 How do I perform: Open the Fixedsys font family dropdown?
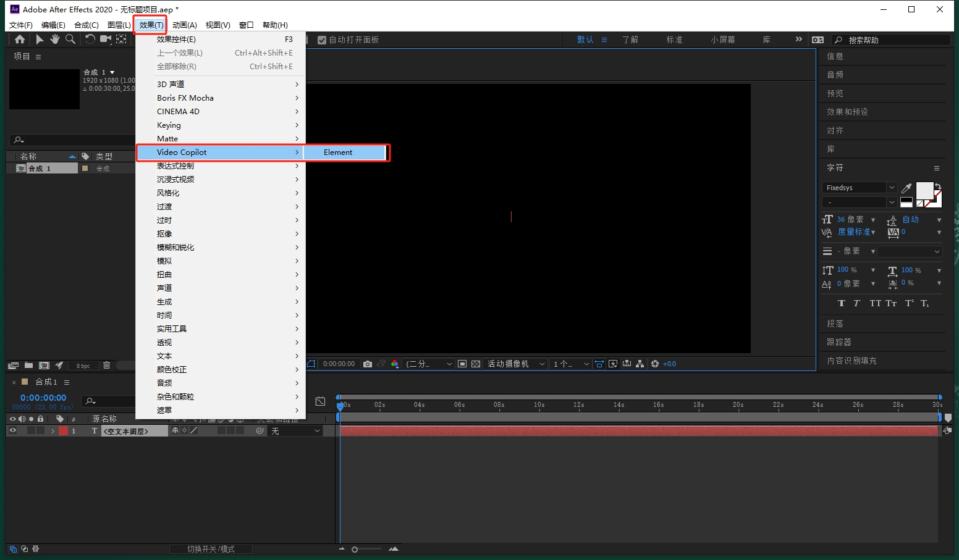891,188
